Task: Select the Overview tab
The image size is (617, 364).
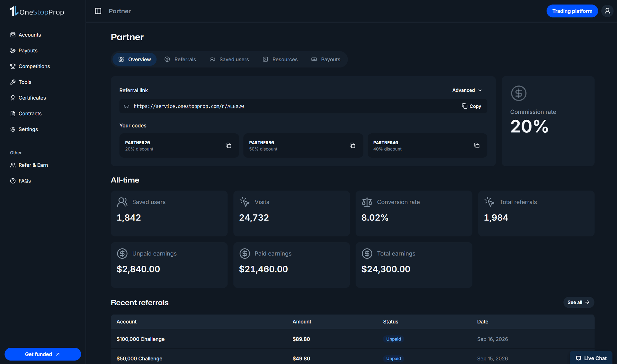Action: [x=135, y=59]
